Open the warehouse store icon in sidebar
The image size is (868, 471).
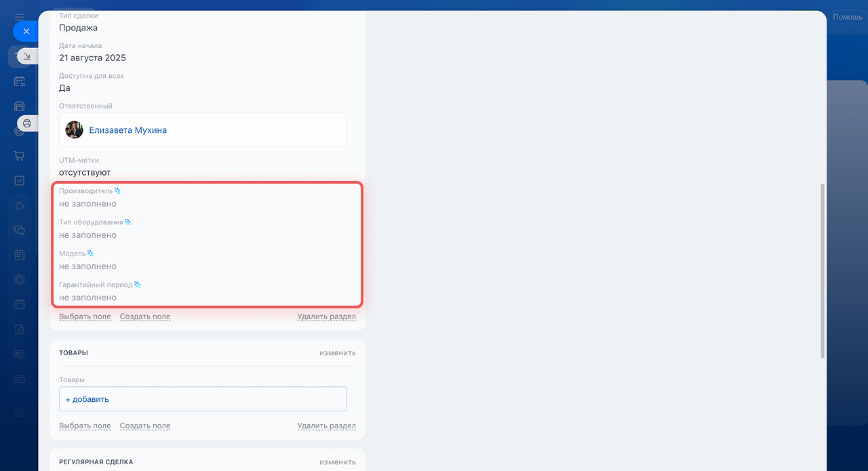(20, 106)
